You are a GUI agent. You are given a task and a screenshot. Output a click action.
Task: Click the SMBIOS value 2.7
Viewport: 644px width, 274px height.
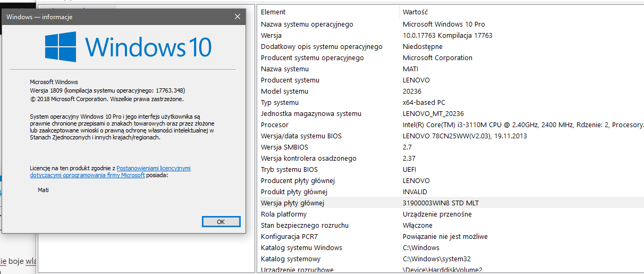pyautogui.click(x=408, y=147)
